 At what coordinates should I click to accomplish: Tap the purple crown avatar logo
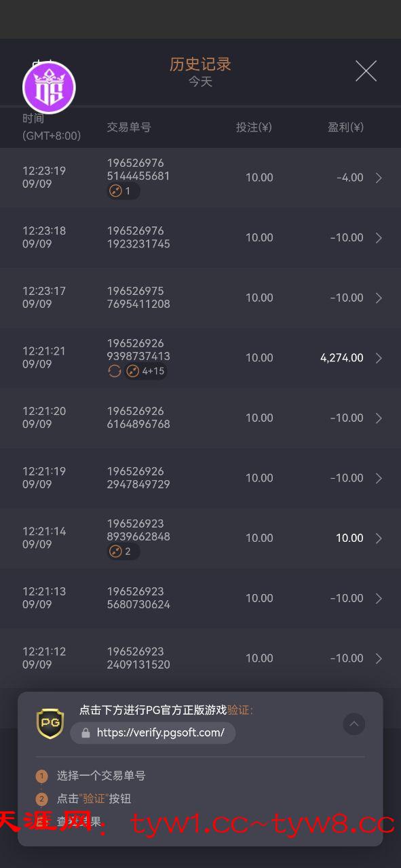click(49, 87)
